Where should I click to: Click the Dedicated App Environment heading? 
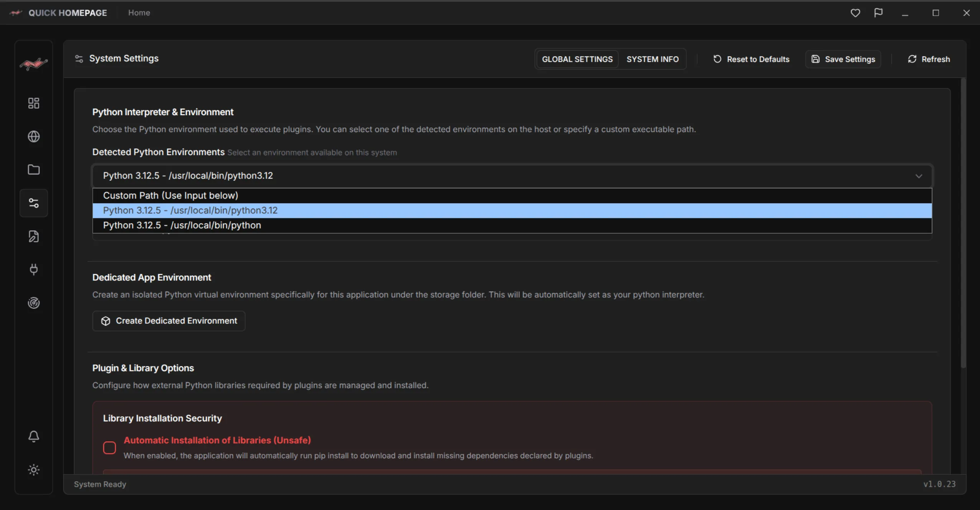click(152, 277)
